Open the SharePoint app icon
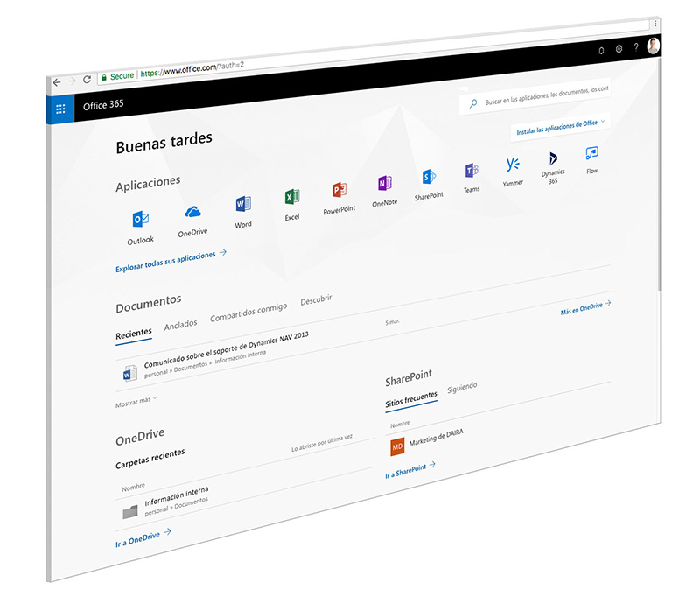 pyautogui.click(x=429, y=177)
